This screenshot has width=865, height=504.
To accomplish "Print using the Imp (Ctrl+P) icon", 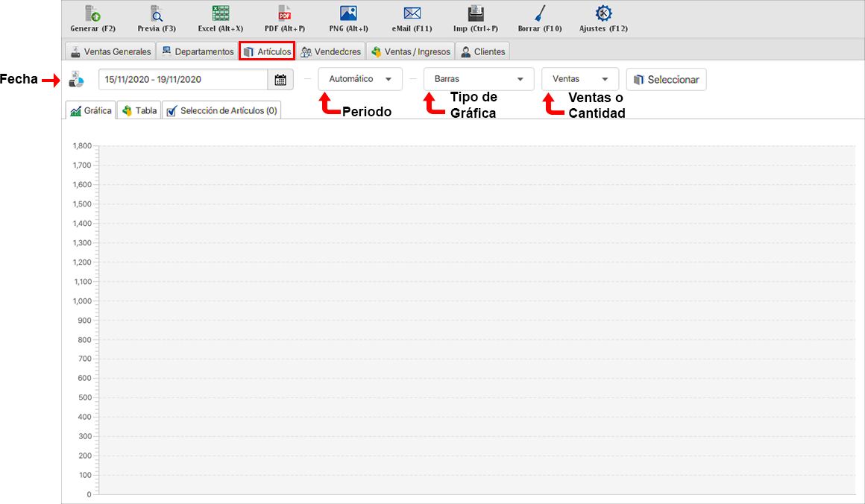I will click(476, 13).
